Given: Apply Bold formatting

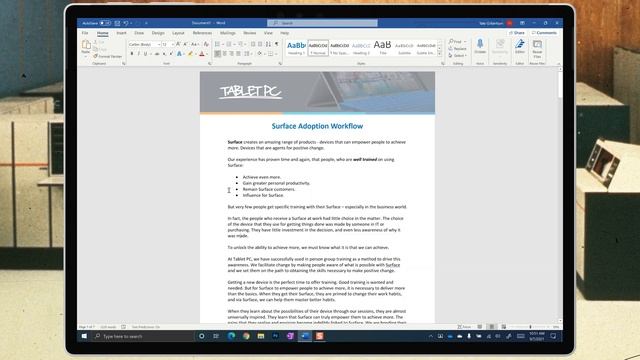Looking at the screenshot, I should [131, 54].
